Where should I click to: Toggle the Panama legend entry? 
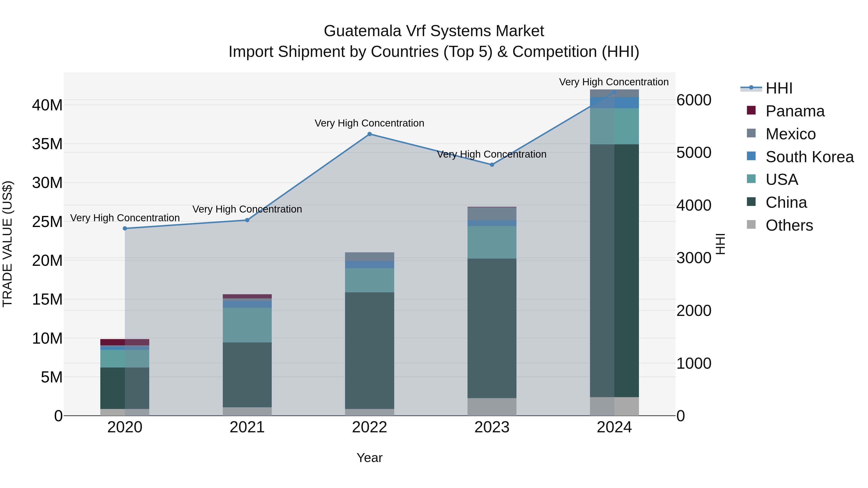[x=786, y=111]
